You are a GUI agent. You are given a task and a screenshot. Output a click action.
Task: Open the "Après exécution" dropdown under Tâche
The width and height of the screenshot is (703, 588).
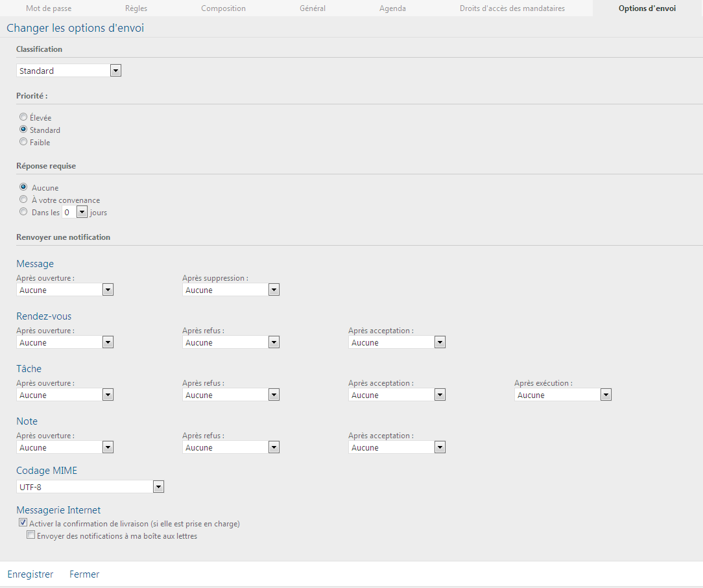tap(606, 394)
